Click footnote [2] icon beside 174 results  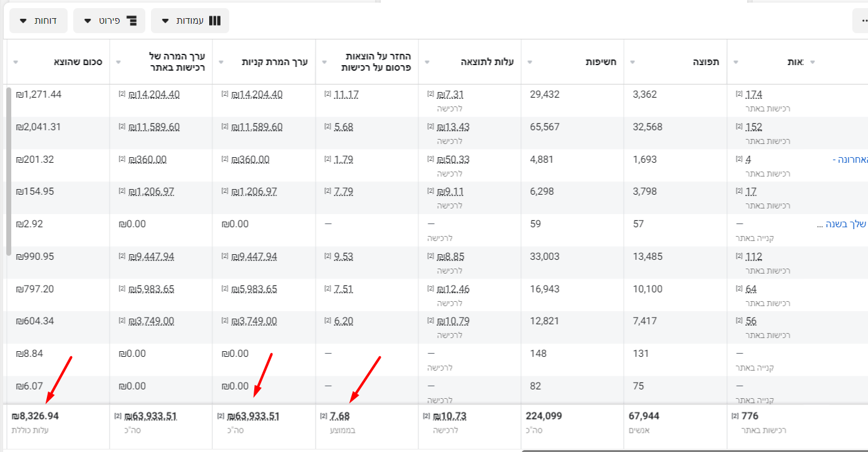point(739,94)
